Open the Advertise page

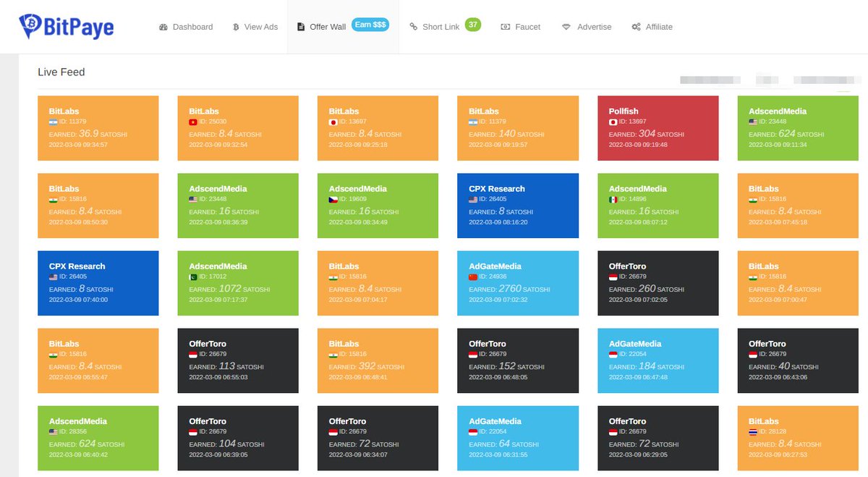(x=587, y=27)
